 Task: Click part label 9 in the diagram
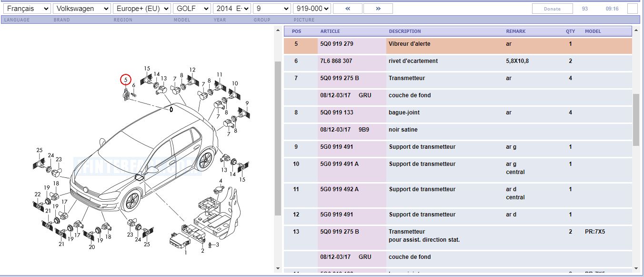tap(247, 103)
